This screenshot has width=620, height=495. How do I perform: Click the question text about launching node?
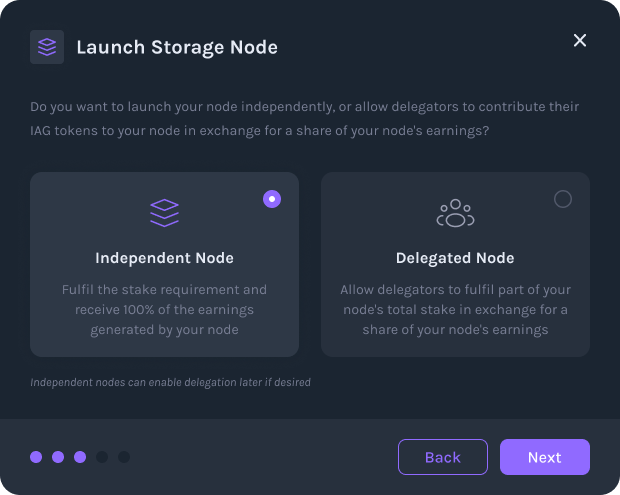pyautogui.click(x=305, y=118)
